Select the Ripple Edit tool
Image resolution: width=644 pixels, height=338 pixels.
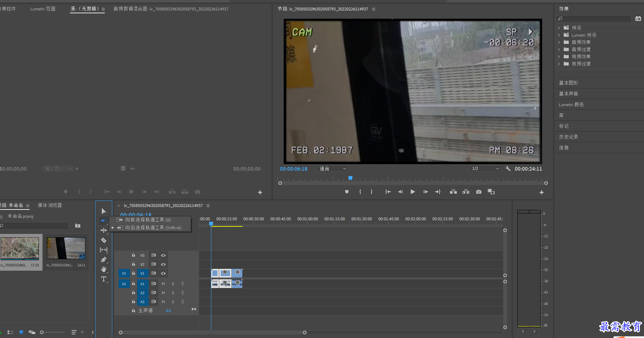pyautogui.click(x=104, y=230)
